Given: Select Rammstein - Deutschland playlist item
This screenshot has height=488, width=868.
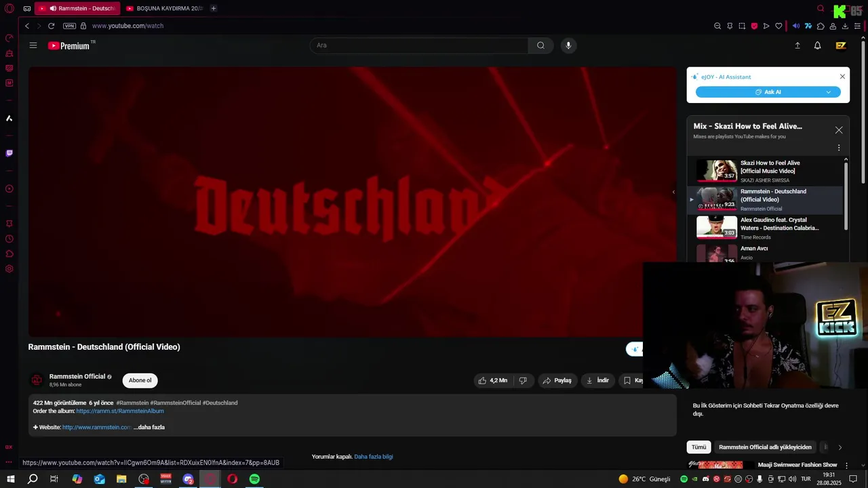Looking at the screenshot, I should pos(766,200).
